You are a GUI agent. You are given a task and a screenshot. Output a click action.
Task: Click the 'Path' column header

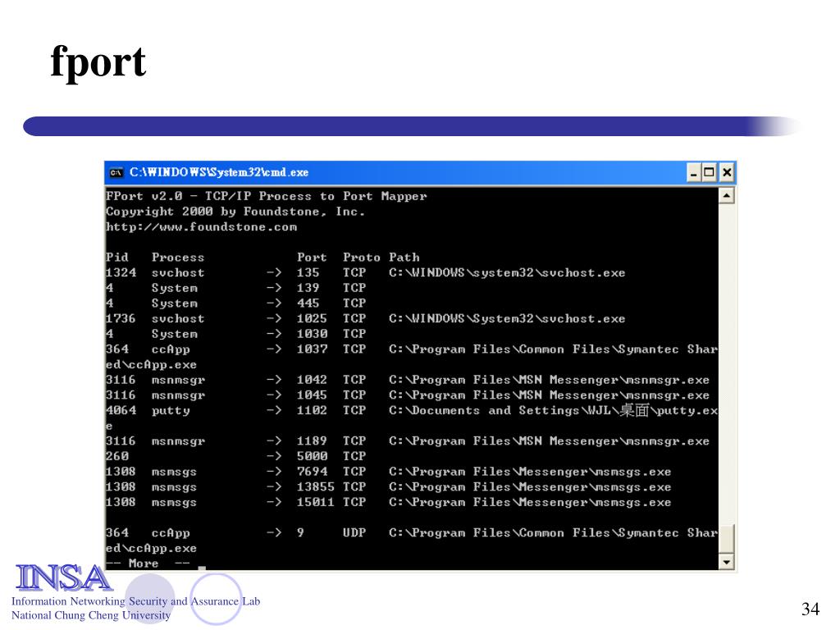[404, 257]
